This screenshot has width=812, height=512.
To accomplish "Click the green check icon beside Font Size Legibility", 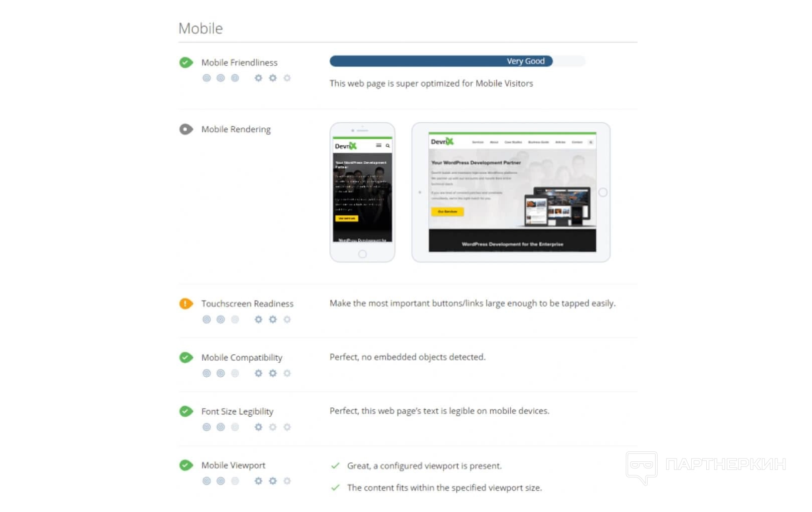I will pyautogui.click(x=186, y=411).
